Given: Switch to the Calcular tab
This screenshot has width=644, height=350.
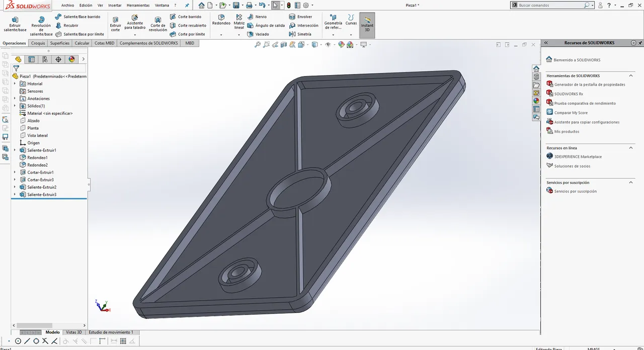Looking at the screenshot, I should tap(82, 43).
